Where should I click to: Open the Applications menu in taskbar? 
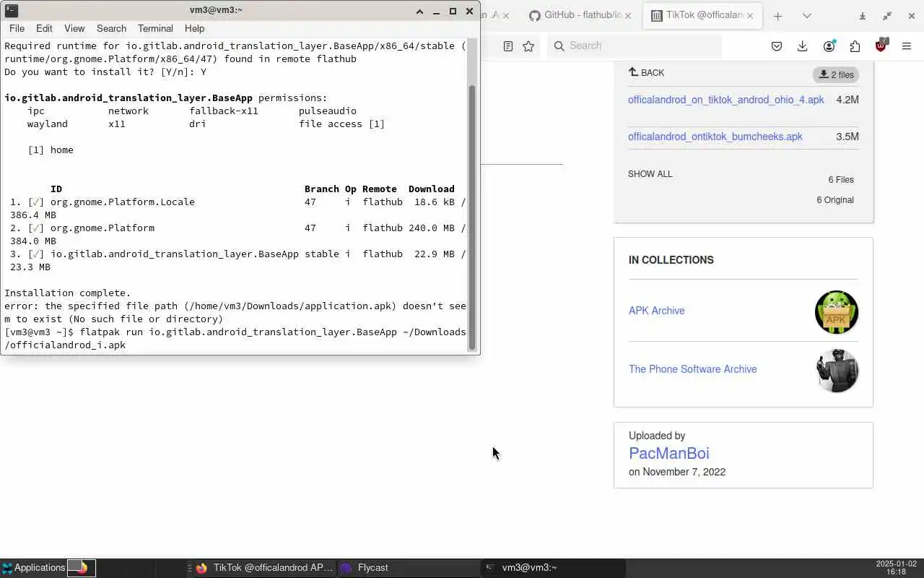(33, 568)
